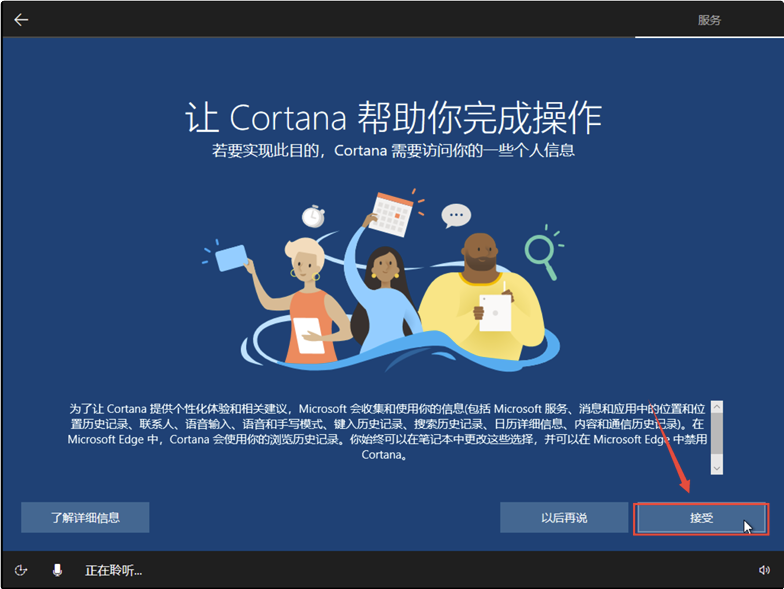Click the 让 Cortana 帮助你完成操作 heading
The width and height of the screenshot is (784, 589).
(393, 118)
